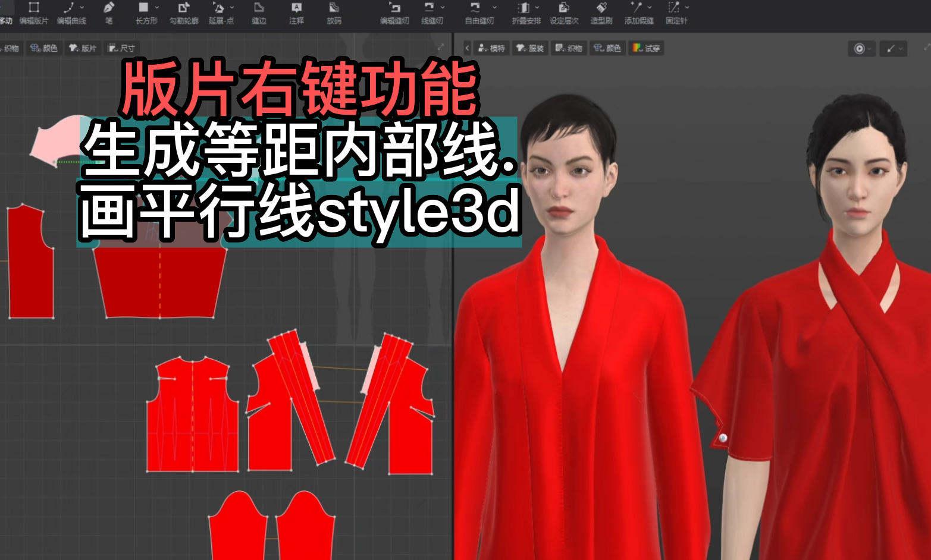
Task: Select the left sleeve pattern piece
Action: 238,526
